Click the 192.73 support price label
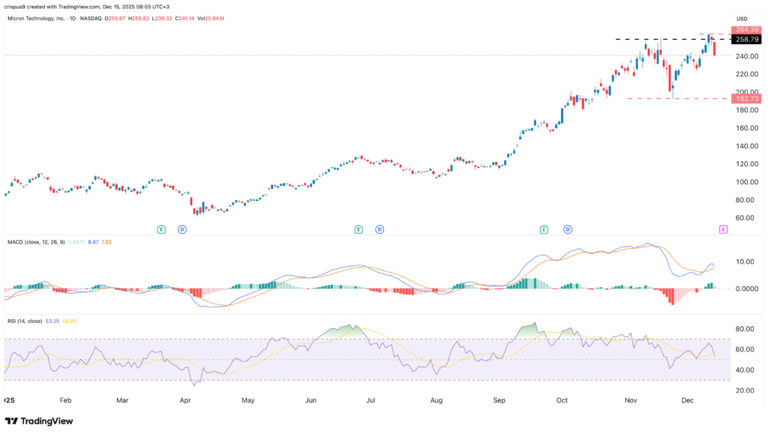Viewport: 768px width, 434px height. [746, 99]
